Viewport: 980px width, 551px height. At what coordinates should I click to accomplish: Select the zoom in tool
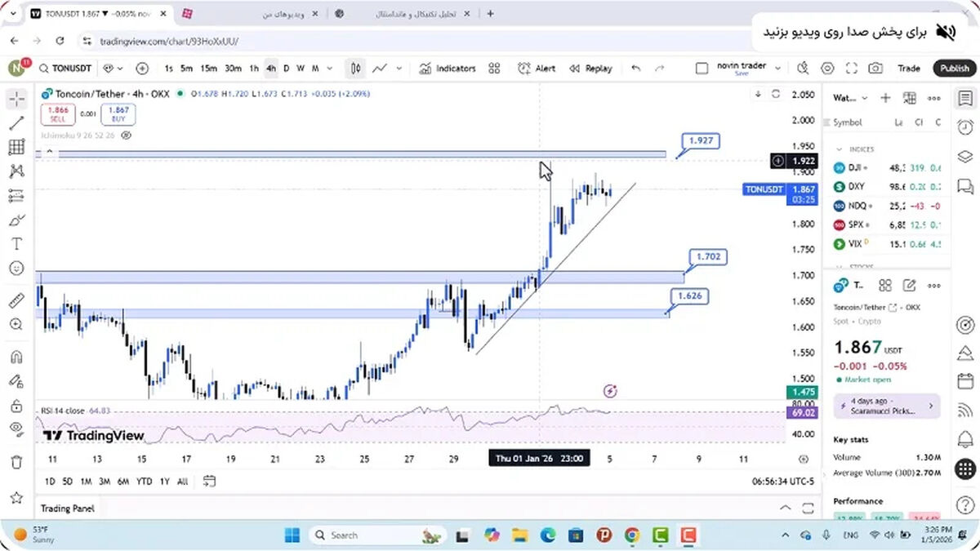pos(16,324)
